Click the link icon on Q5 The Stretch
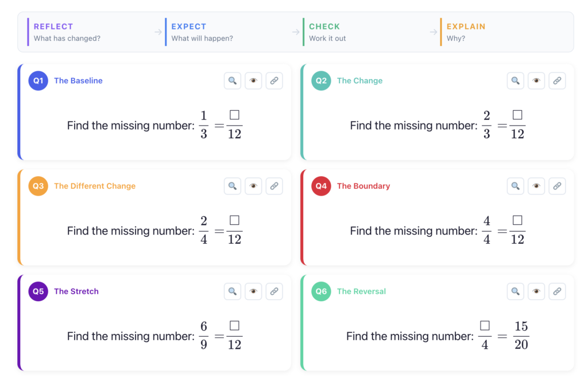This screenshot has width=588, height=378. point(274,291)
